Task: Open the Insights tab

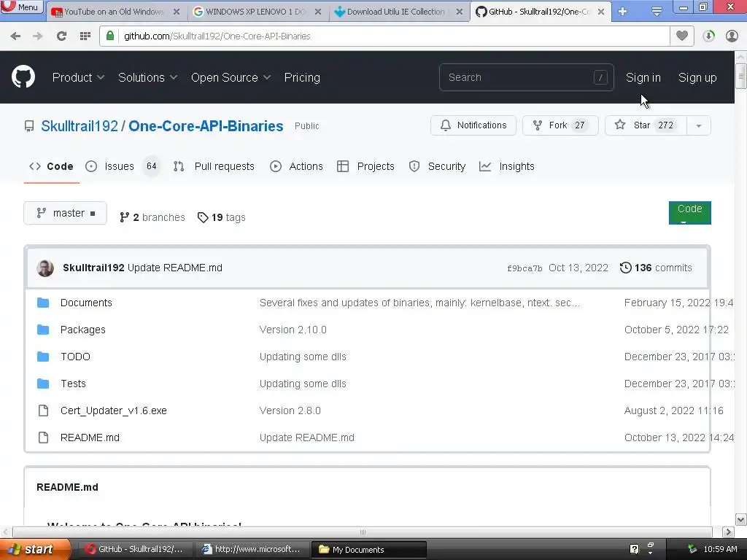Action: [x=506, y=166]
